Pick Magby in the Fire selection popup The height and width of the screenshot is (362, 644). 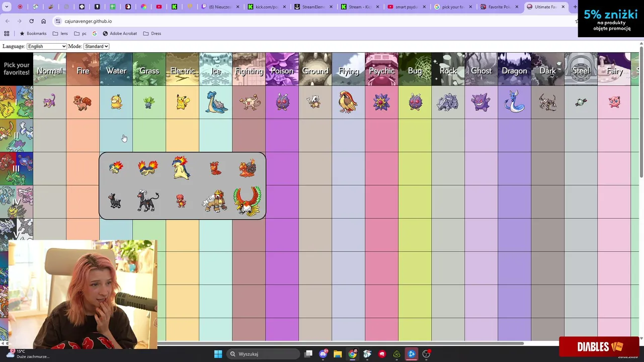181,201
